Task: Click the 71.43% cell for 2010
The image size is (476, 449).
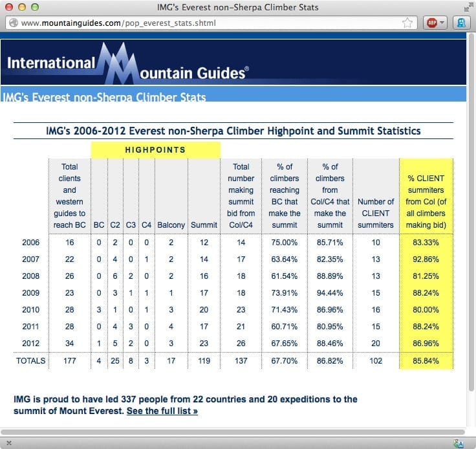Action: coord(285,310)
